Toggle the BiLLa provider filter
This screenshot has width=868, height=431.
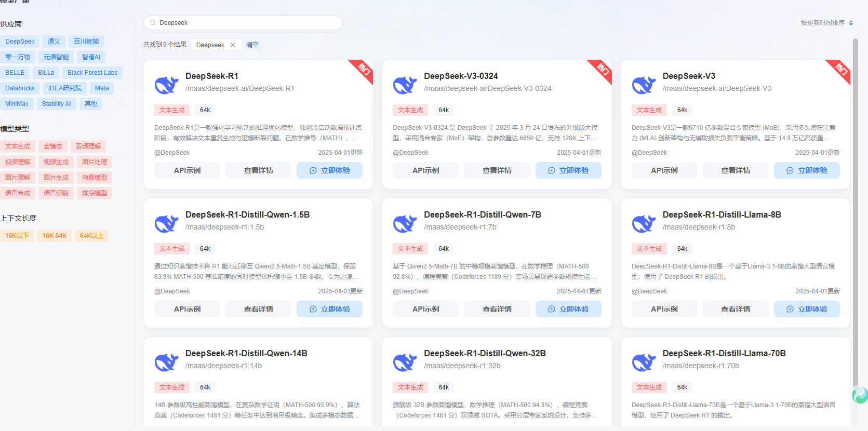[46, 73]
